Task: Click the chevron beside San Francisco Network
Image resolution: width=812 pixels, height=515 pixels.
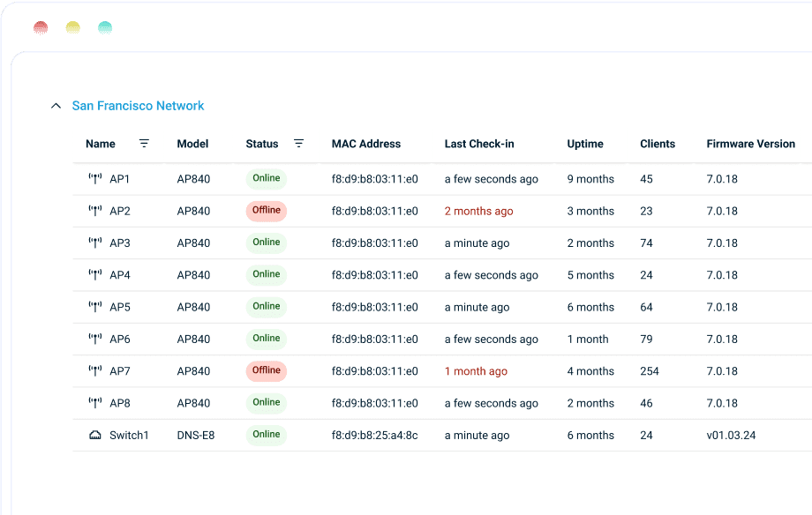Action: coord(56,105)
